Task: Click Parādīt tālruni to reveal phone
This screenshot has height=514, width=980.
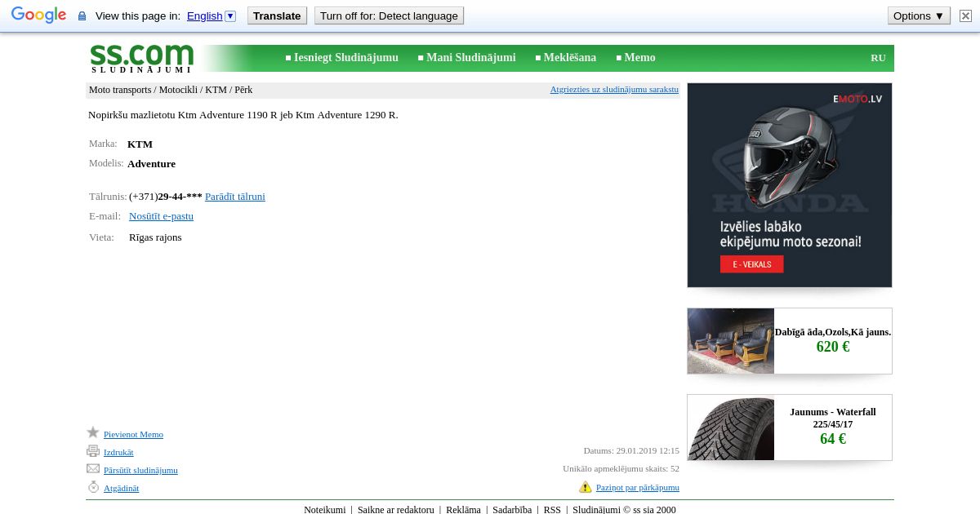Action: click(x=235, y=197)
